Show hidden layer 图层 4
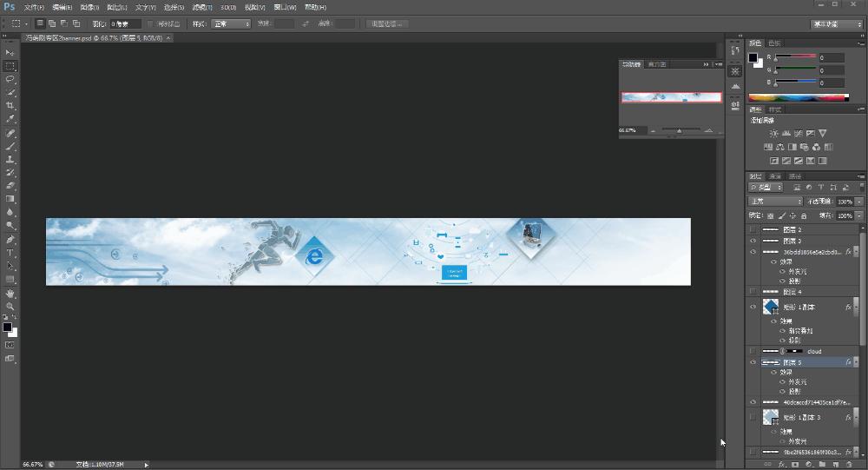Viewport: 868px width, 470px height. [753, 292]
